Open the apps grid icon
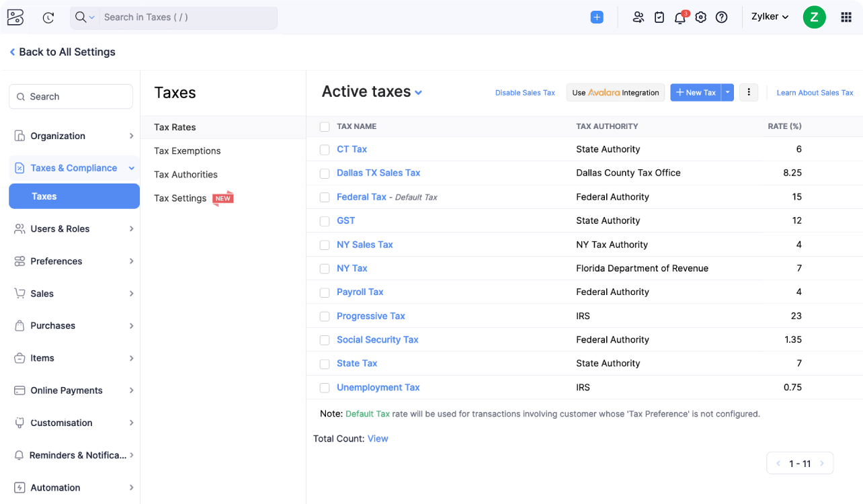Screen dimensions: 863x504 846,17
